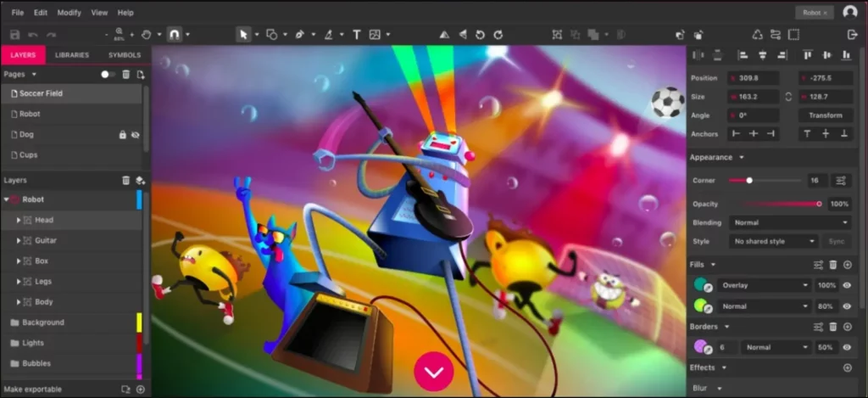Unlock the Dog page
This screenshot has width=868, height=398.
click(x=122, y=135)
